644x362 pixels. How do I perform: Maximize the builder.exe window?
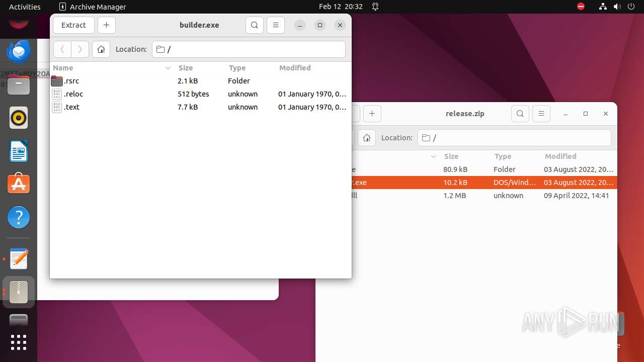[x=320, y=25]
